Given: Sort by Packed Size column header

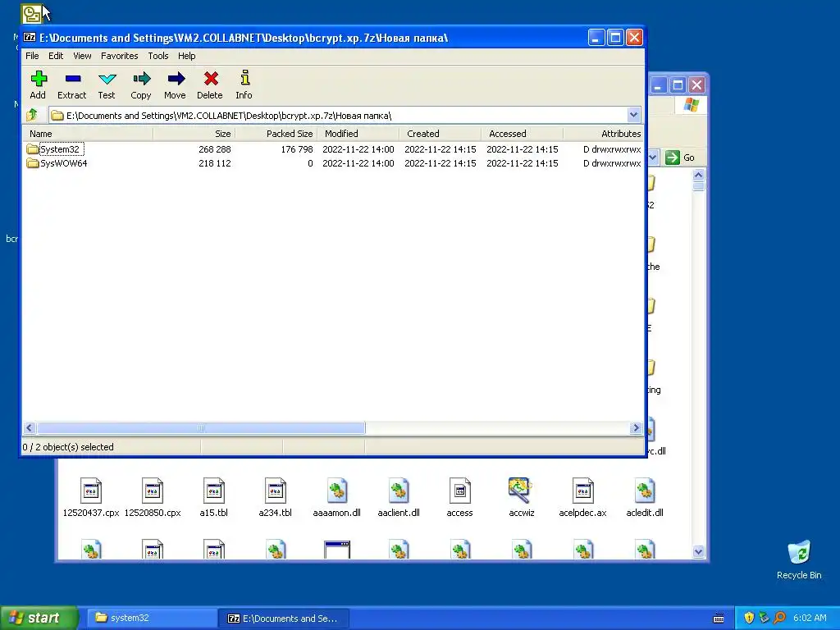Looking at the screenshot, I should coord(276,134).
